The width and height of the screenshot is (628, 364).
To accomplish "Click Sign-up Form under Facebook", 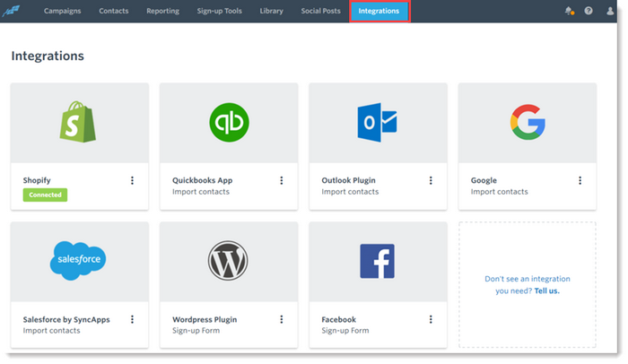I will (x=345, y=331).
